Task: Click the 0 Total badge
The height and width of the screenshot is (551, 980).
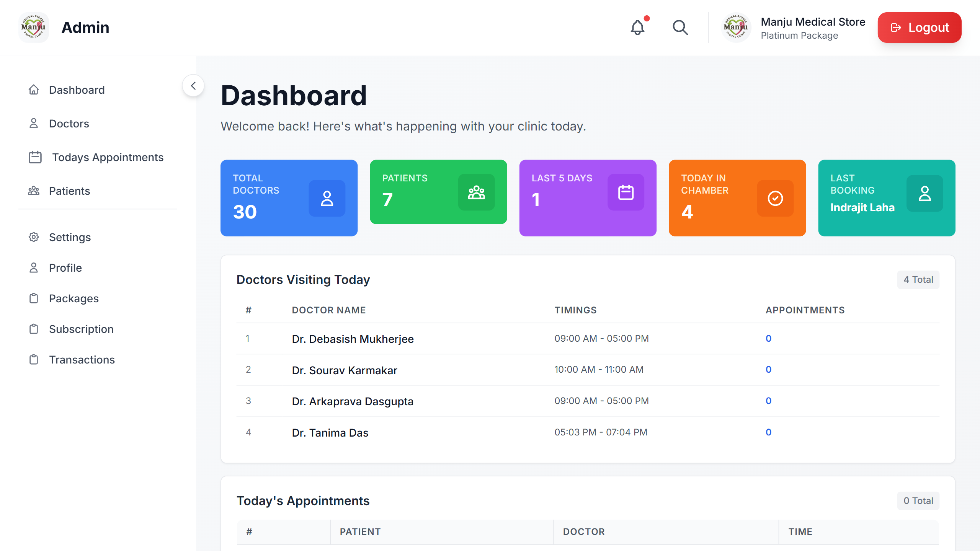Action: [x=918, y=500]
